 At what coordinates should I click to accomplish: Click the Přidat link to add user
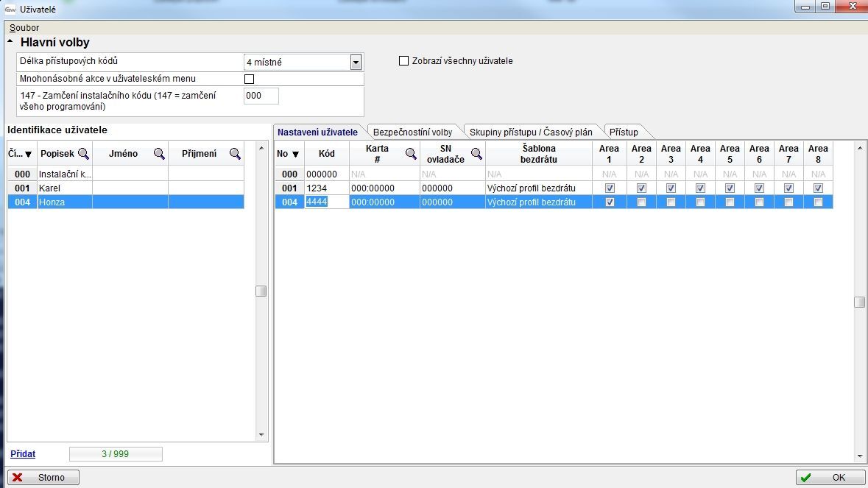click(23, 454)
